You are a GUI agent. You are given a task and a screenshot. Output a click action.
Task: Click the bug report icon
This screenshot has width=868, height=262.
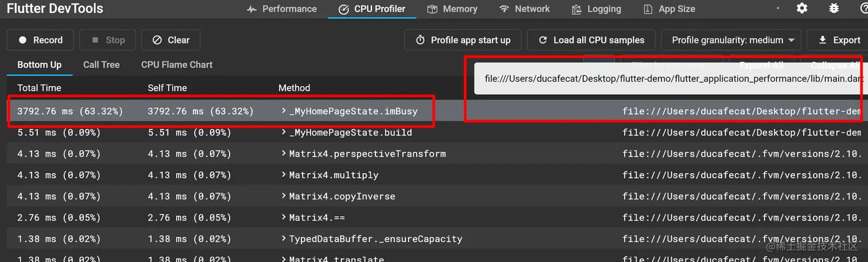(835, 9)
